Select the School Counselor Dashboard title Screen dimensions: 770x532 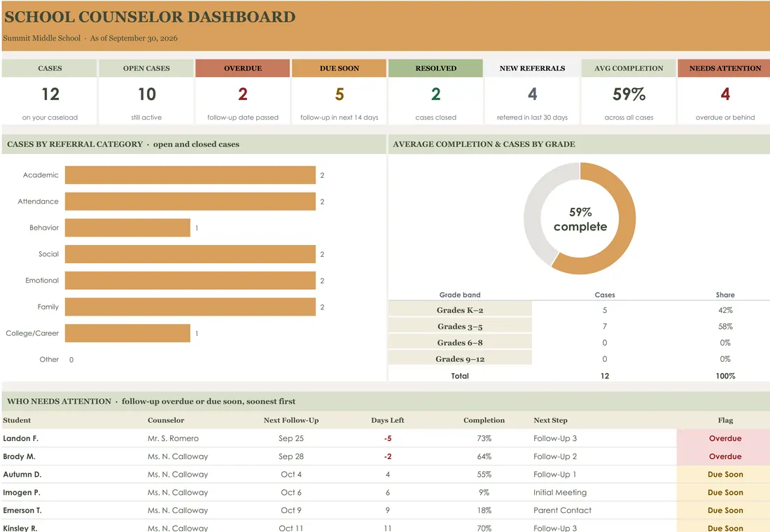(150, 17)
